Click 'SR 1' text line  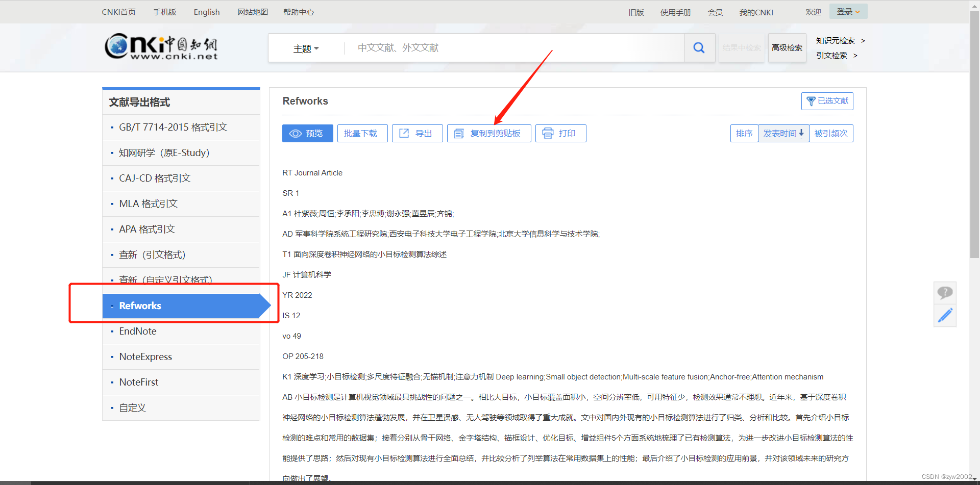291,193
